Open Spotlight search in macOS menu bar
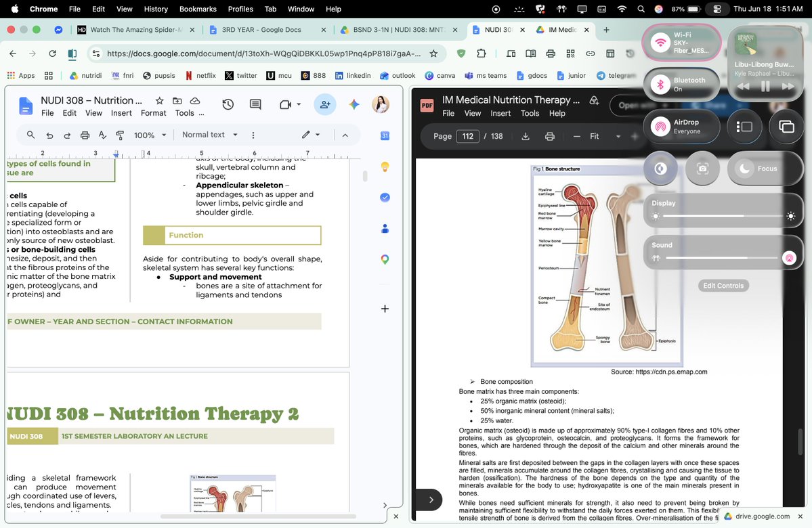The height and width of the screenshot is (528, 812). (x=641, y=9)
